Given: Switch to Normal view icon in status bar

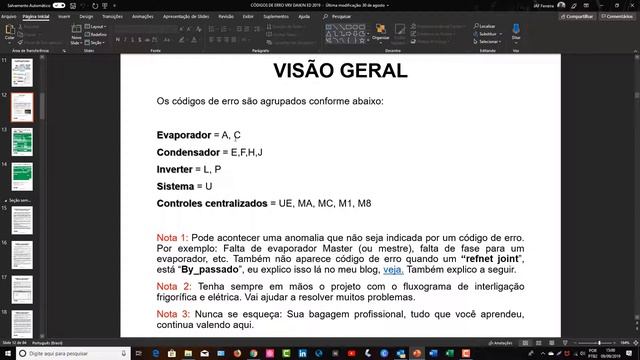Looking at the screenshot, I should pyautogui.click(x=525, y=343).
